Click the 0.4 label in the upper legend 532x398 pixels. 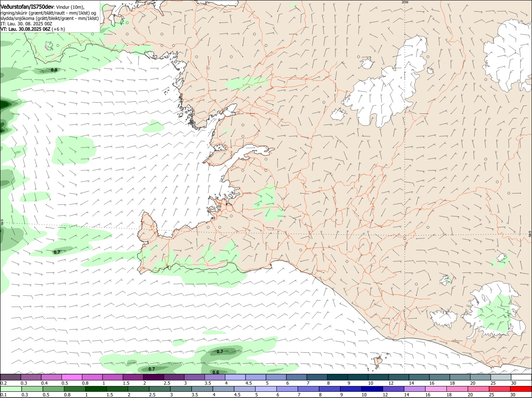click(44, 383)
